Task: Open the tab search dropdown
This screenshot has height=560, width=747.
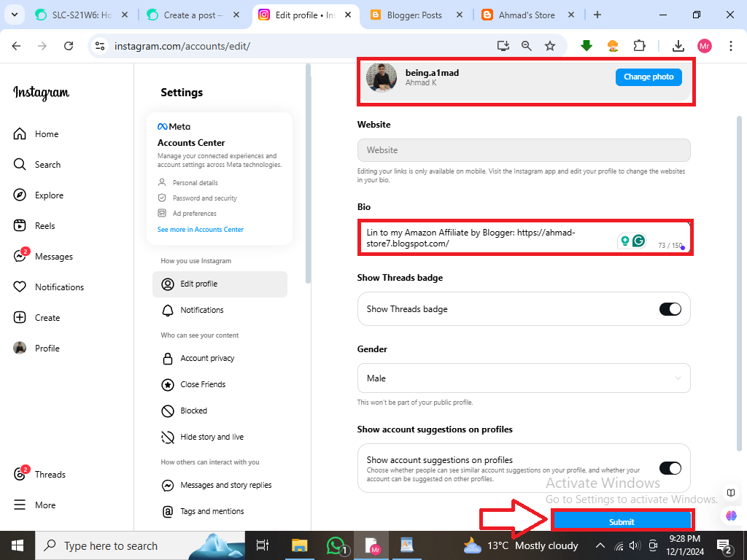Action: pos(15,15)
